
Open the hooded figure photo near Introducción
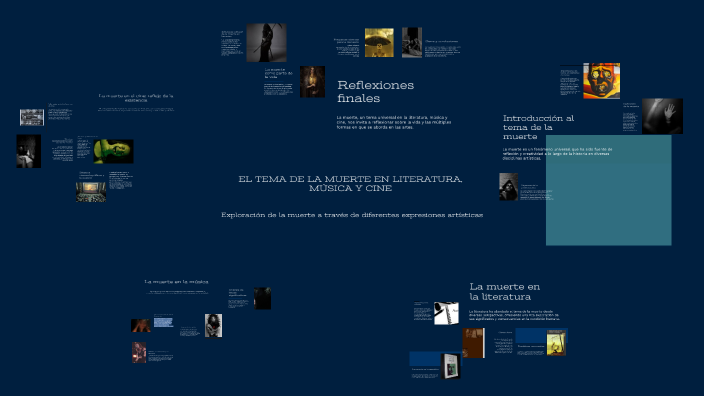tap(509, 187)
